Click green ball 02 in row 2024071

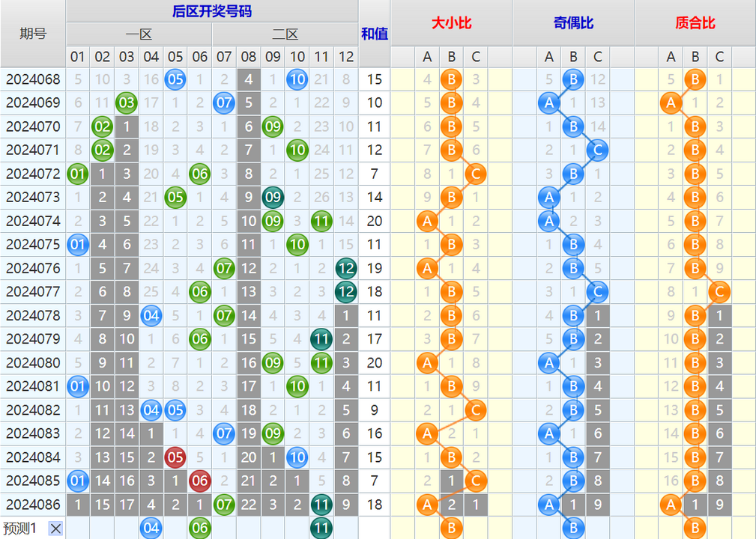(x=102, y=150)
